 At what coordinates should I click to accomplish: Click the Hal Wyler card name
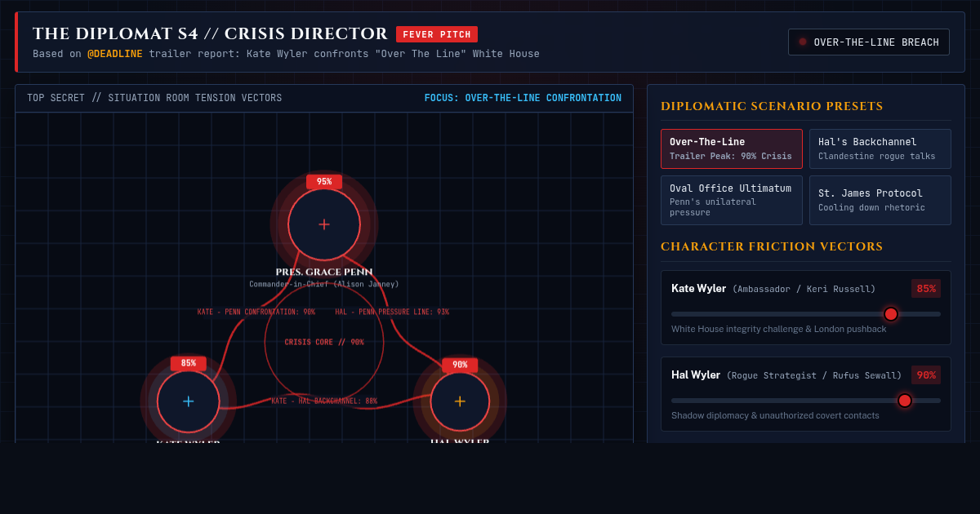696,374
